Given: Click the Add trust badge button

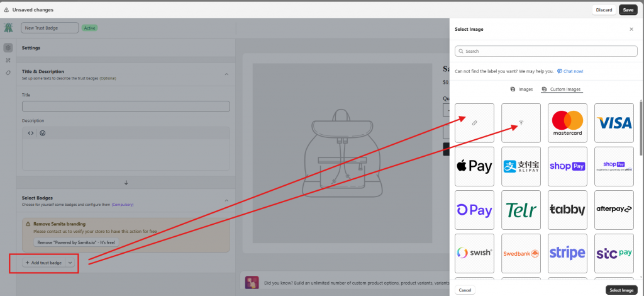Looking at the screenshot, I should pos(43,262).
